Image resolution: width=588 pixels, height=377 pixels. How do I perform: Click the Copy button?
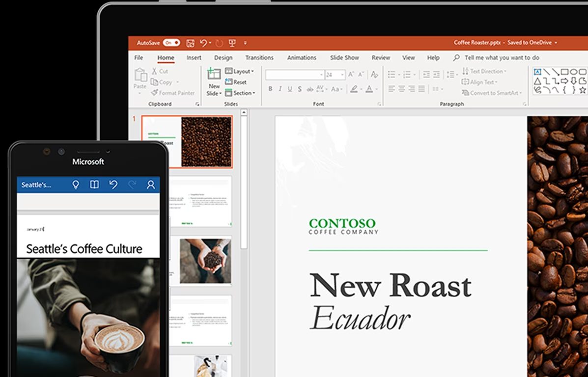point(162,82)
